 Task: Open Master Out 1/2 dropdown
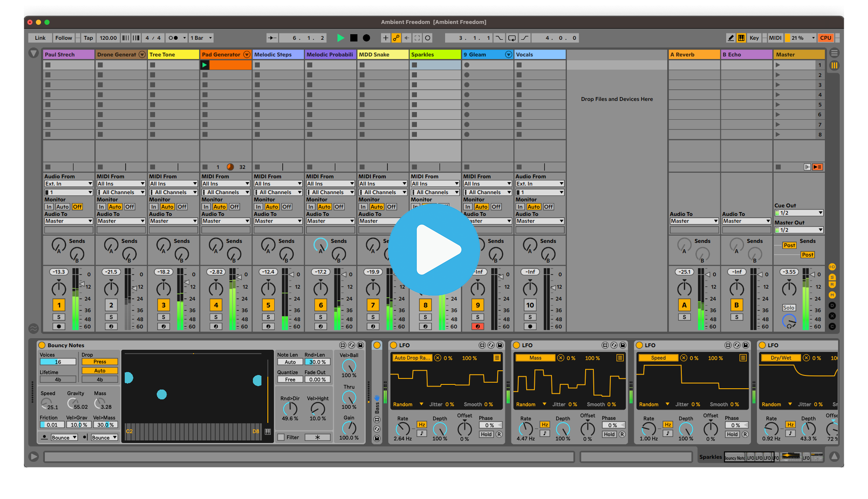pyautogui.click(x=799, y=230)
